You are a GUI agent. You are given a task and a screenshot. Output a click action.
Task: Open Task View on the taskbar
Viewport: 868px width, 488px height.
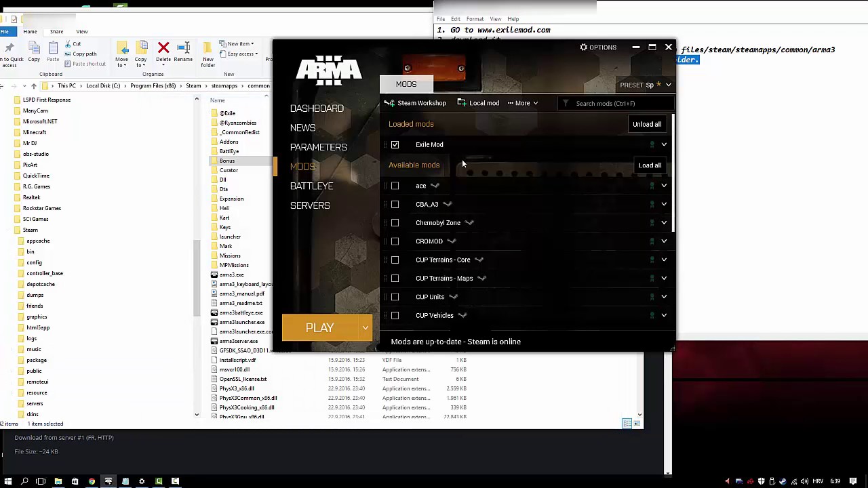click(x=41, y=481)
